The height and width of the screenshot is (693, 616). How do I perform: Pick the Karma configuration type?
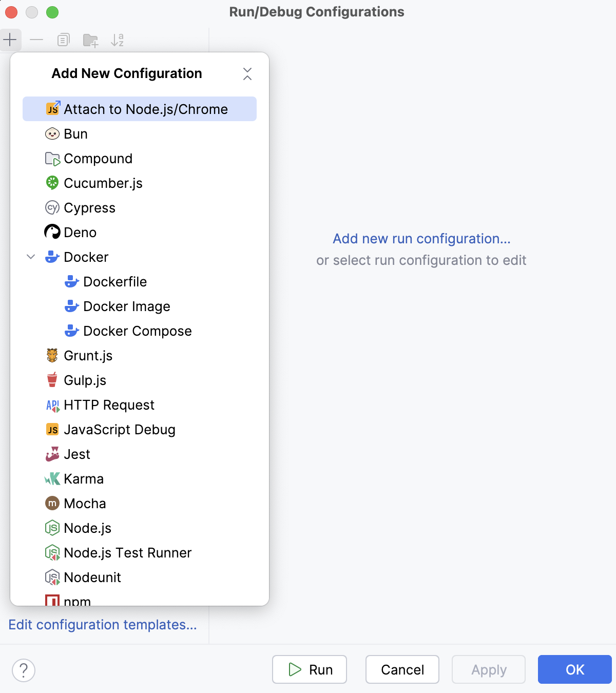pyautogui.click(x=83, y=478)
